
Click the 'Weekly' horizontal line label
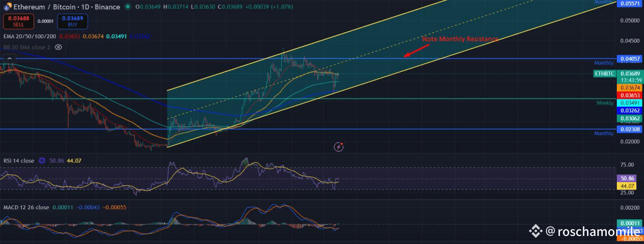click(605, 103)
